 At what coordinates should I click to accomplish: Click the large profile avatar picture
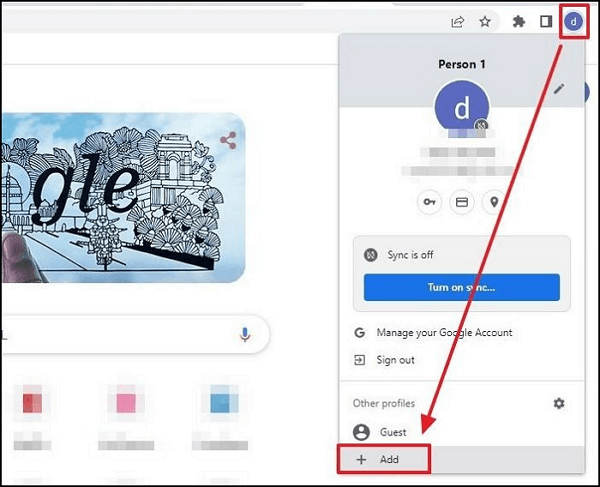(461, 107)
